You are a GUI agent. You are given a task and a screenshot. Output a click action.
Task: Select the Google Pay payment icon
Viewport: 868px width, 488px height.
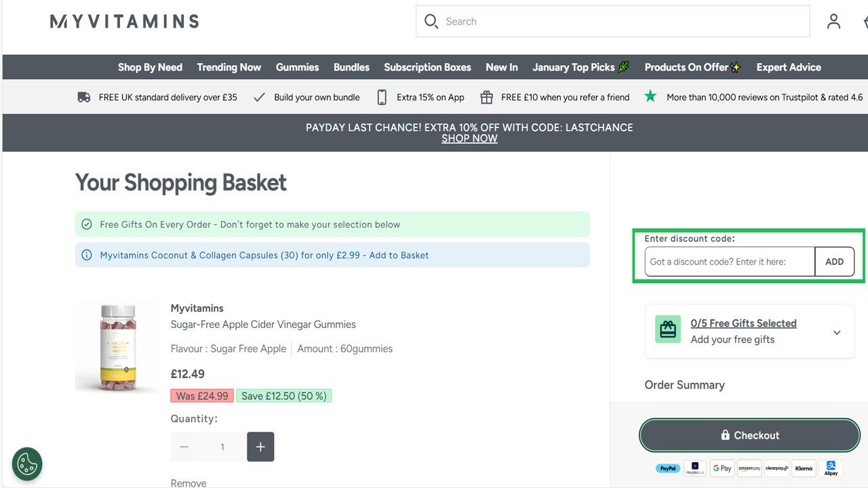pos(722,468)
